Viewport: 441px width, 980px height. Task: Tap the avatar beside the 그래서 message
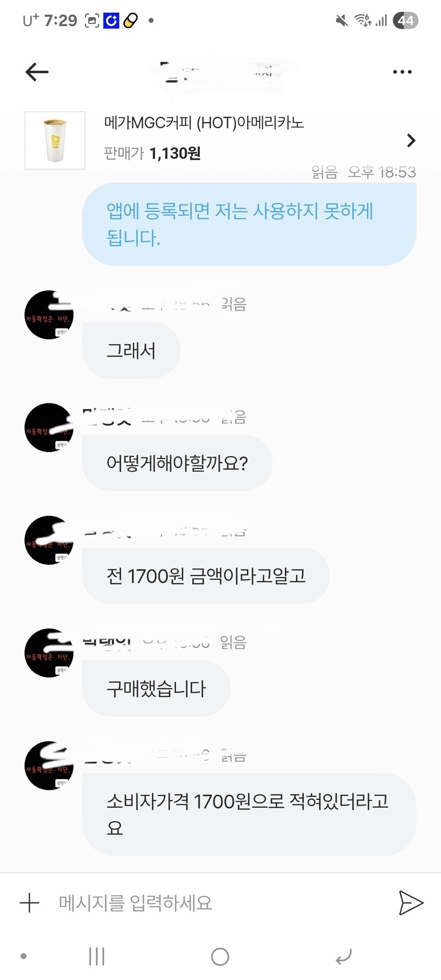tap(49, 315)
